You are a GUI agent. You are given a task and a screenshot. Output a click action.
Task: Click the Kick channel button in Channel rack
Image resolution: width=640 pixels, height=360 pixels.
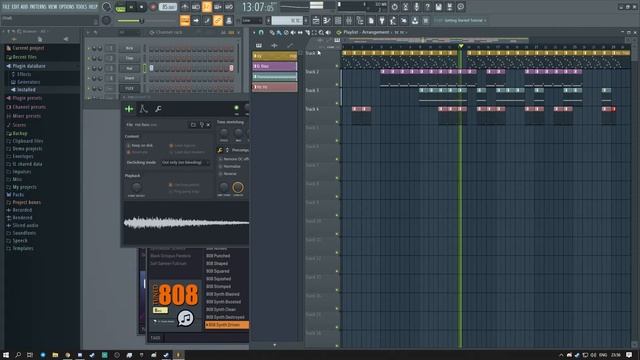coord(129,49)
